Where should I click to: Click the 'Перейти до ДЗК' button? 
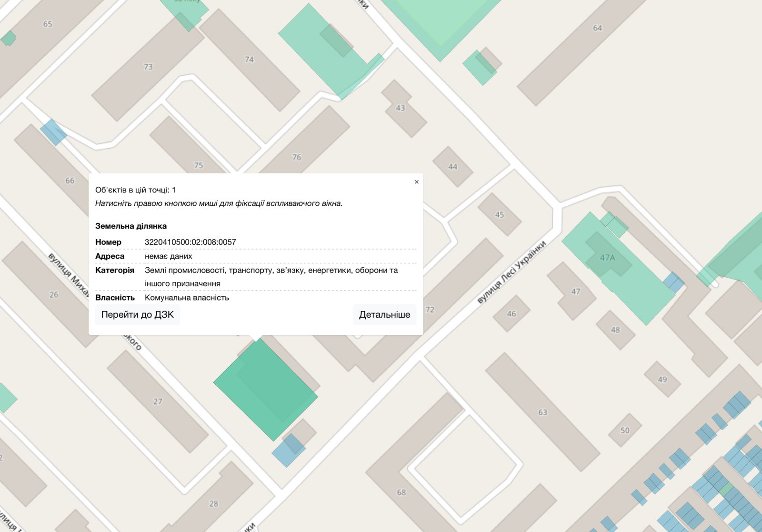(137, 315)
